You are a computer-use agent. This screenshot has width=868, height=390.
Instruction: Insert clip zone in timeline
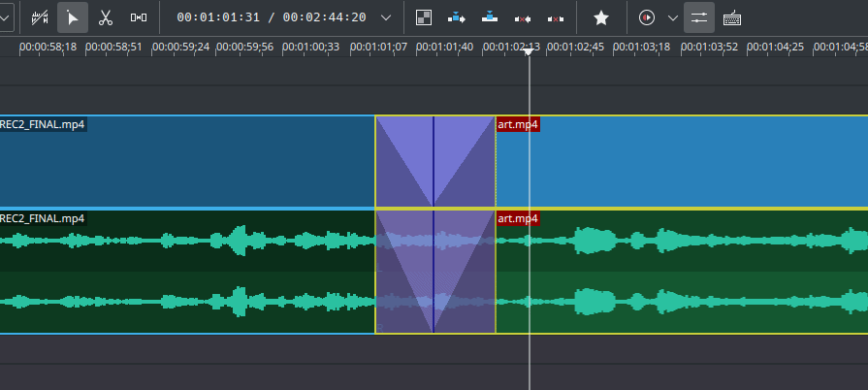click(x=457, y=17)
